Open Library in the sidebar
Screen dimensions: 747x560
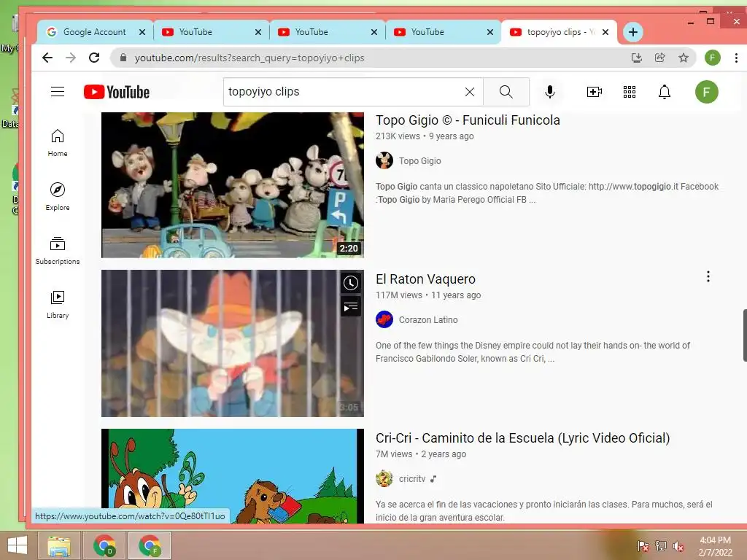[x=58, y=305]
